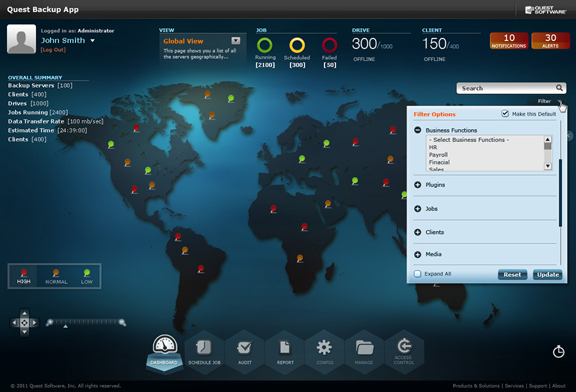Filter map by Low priority pins
Screen dimensions: 576x392
[x=86, y=276]
